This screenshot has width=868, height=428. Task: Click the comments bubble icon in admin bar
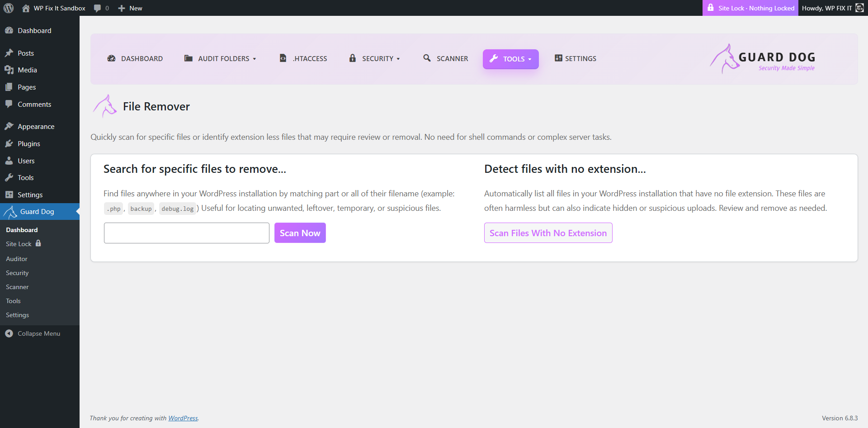point(97,8)
